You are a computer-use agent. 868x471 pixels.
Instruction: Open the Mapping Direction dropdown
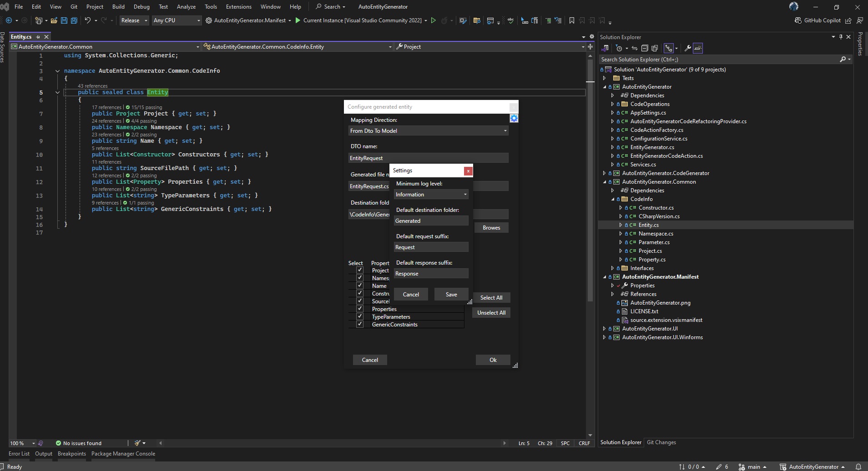coord(429,131)
